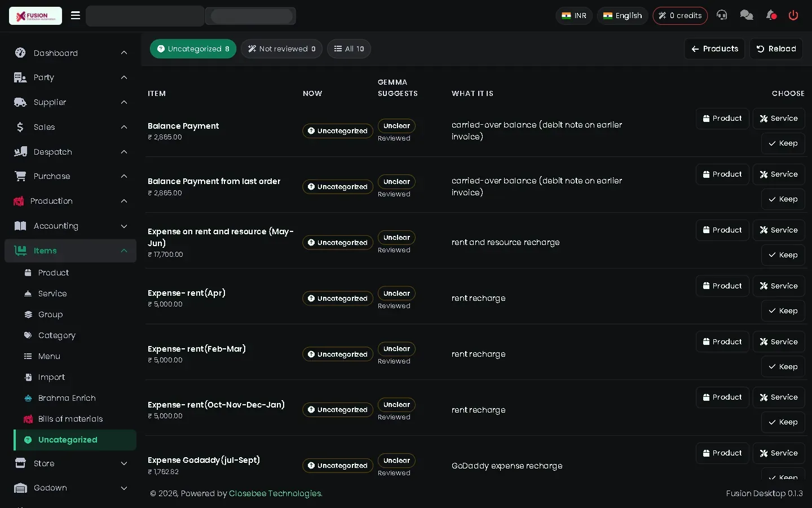The height and width of the screenshot is (508, 812).
Task: Keep Expense on rent and resource
Action: (x=783, y=255)
